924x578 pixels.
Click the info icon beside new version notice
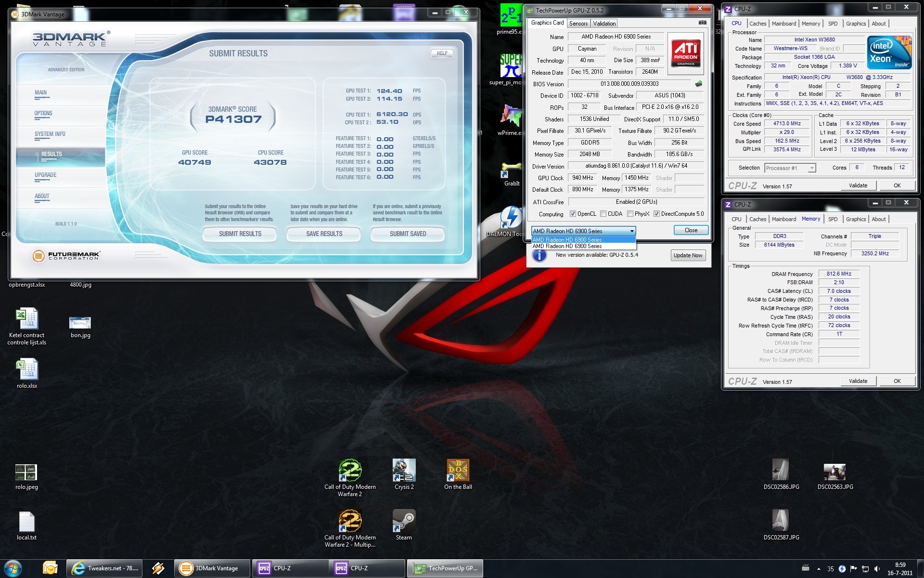539,255
